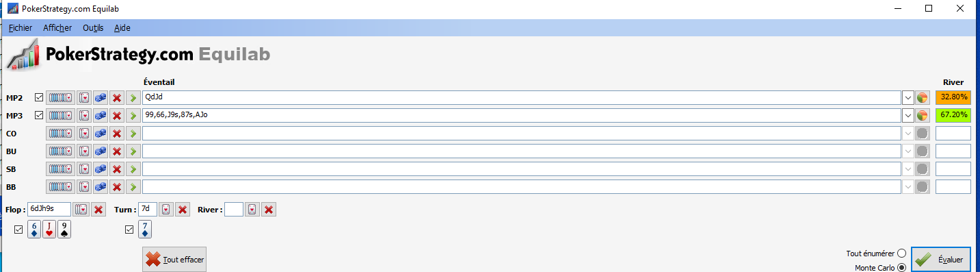
Task: Uncheck the flop cards checkbox
Action: pos(18,230)
